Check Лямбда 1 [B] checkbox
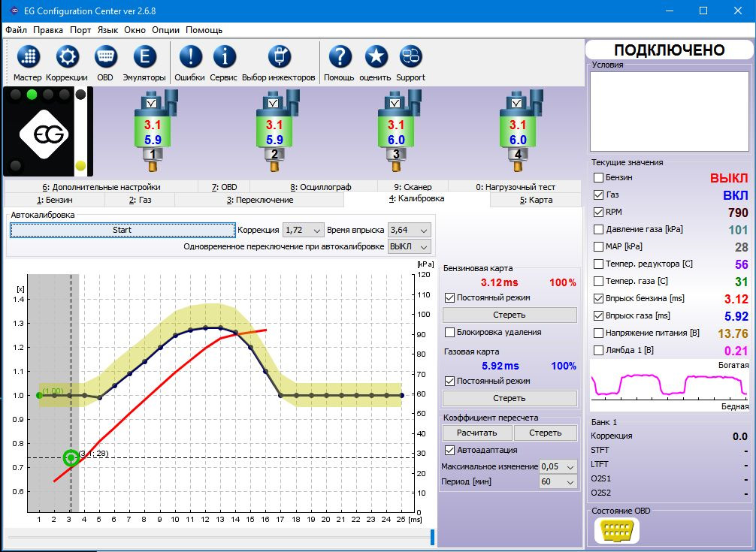This screenshot has height=552, width=756. pyautogui.click(x=598, y=350)
